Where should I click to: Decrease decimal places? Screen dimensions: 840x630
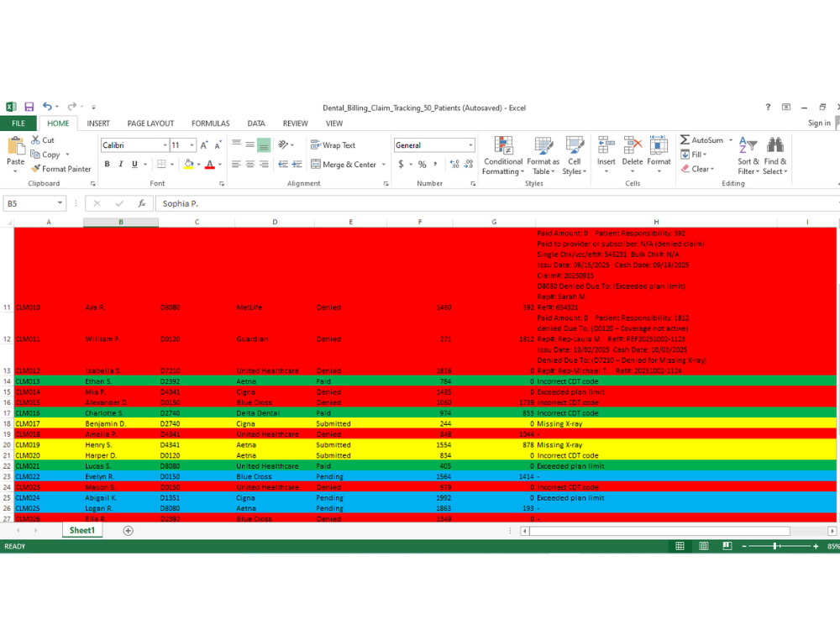[x=469, y=164]
